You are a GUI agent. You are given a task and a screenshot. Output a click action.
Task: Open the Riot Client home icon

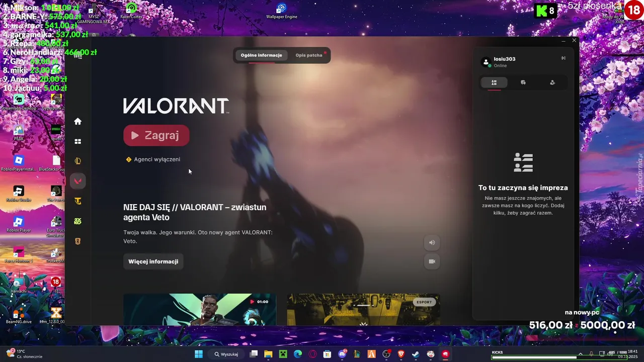click(x=78, y=121)
